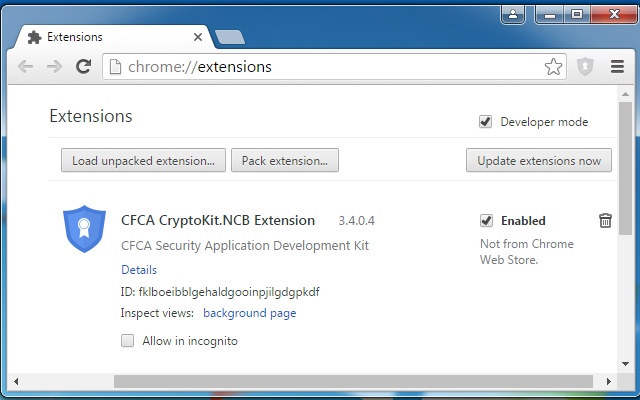Screen dimensions: 640x400
Task: Click the horizontal scrollbar left arrow
Action: 16,381
